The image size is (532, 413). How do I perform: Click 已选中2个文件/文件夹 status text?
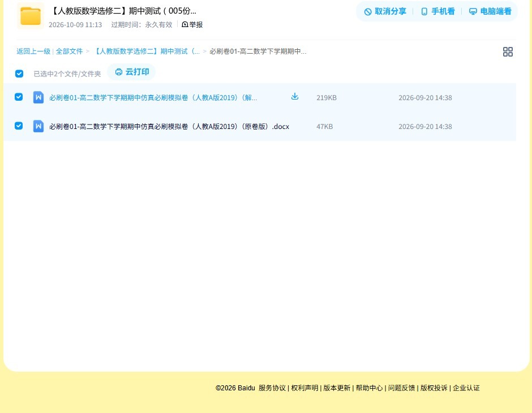[x=67, y=74]
